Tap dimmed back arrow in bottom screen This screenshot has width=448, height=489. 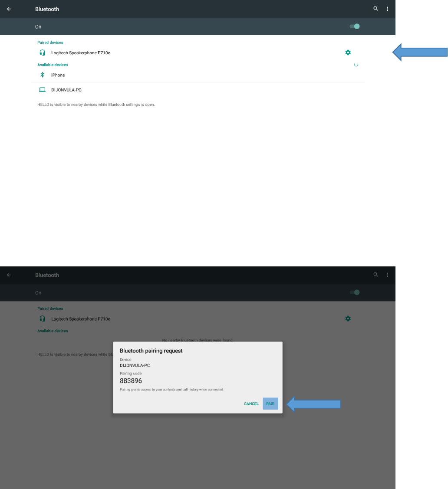pyautogui.click(x=9, y=275)
